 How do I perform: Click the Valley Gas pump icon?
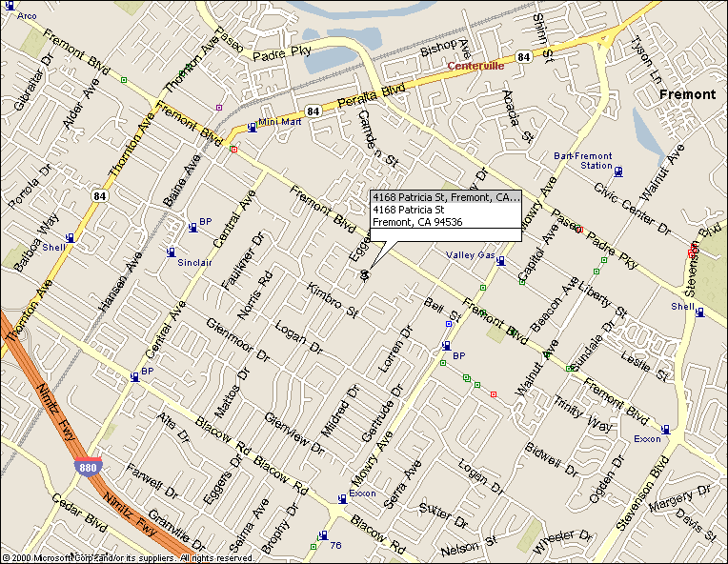(x=500, y=260)
